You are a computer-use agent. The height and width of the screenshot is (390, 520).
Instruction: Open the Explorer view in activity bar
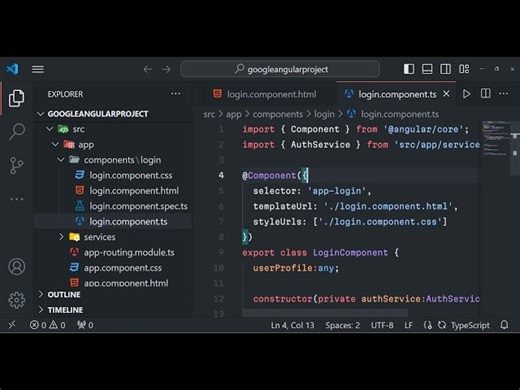(16, 98)
